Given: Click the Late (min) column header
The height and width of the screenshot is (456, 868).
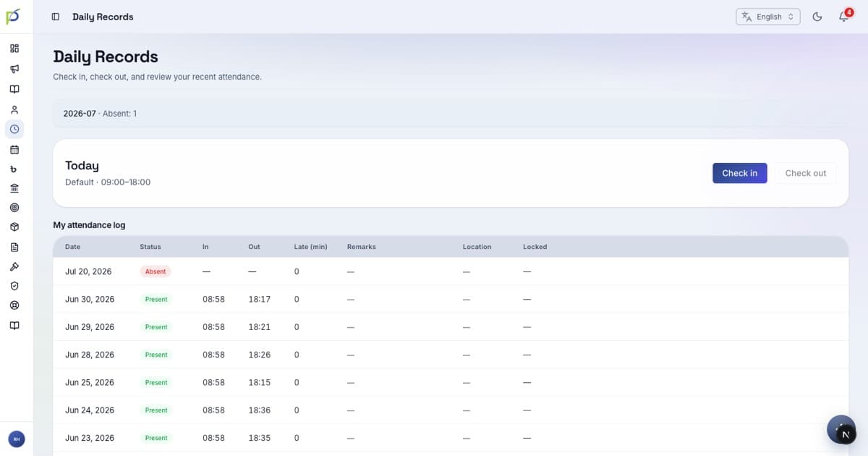Looking at the screenshot, I should tap(311, 247).
